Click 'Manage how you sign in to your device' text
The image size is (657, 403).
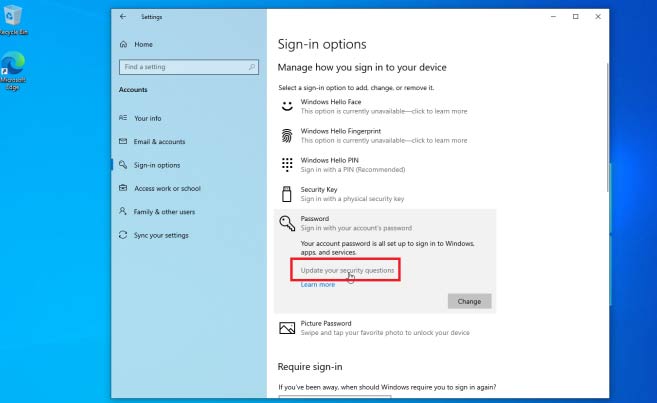pos(362,67)
